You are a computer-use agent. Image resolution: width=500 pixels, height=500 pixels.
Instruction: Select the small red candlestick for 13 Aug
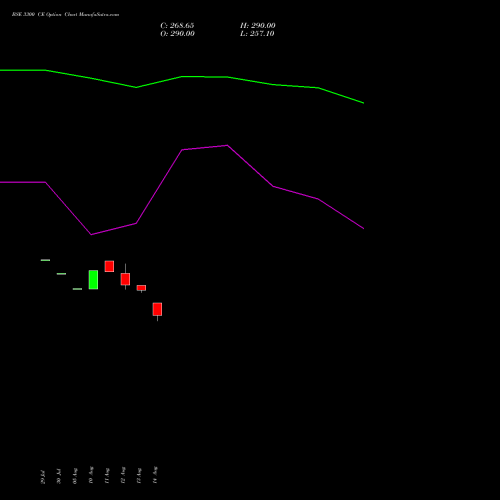pyautogui.click(x=141, y=288)
